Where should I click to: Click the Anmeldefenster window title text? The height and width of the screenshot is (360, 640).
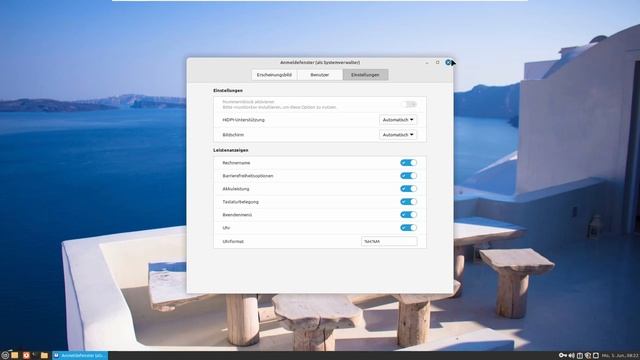(x=320, y=62)
